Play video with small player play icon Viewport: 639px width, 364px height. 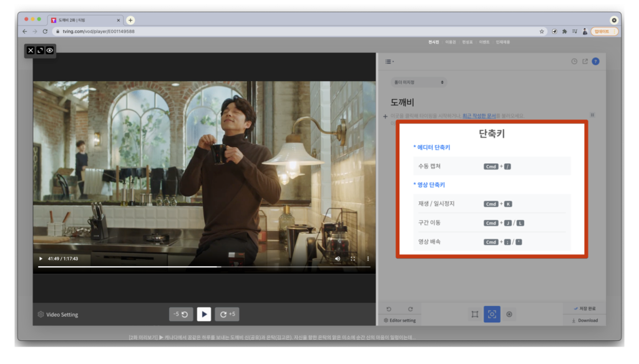pyautogui.click(x=41, y=259)
